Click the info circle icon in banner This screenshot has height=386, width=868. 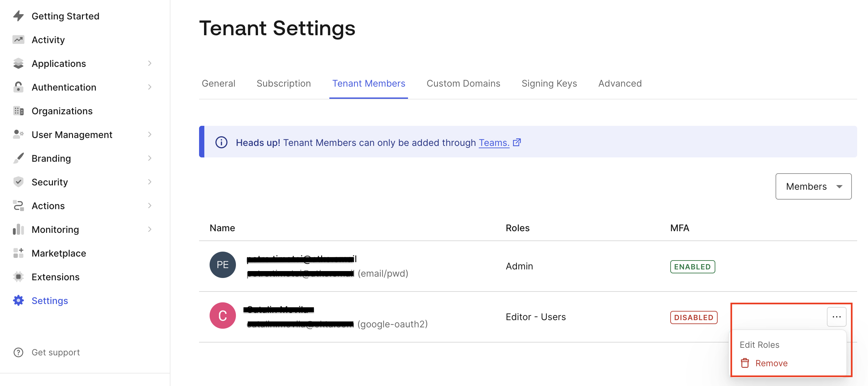pyautogui.click(x=221, y=142)
